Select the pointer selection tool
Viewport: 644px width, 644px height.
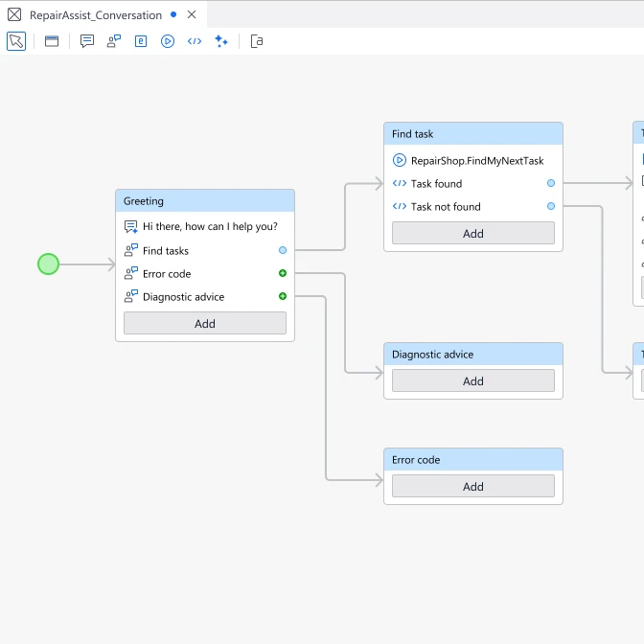pyautogui.click(x=16, y=41)
